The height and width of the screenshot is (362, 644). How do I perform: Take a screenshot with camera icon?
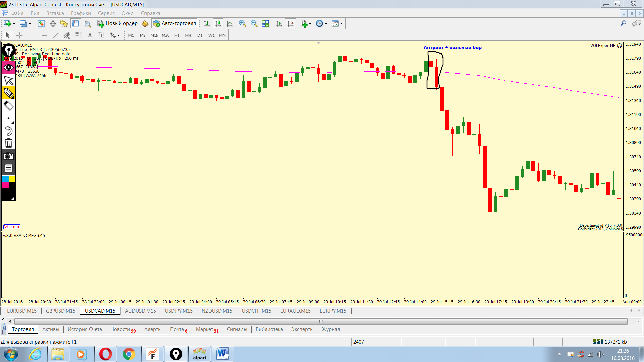click(8, 156)
